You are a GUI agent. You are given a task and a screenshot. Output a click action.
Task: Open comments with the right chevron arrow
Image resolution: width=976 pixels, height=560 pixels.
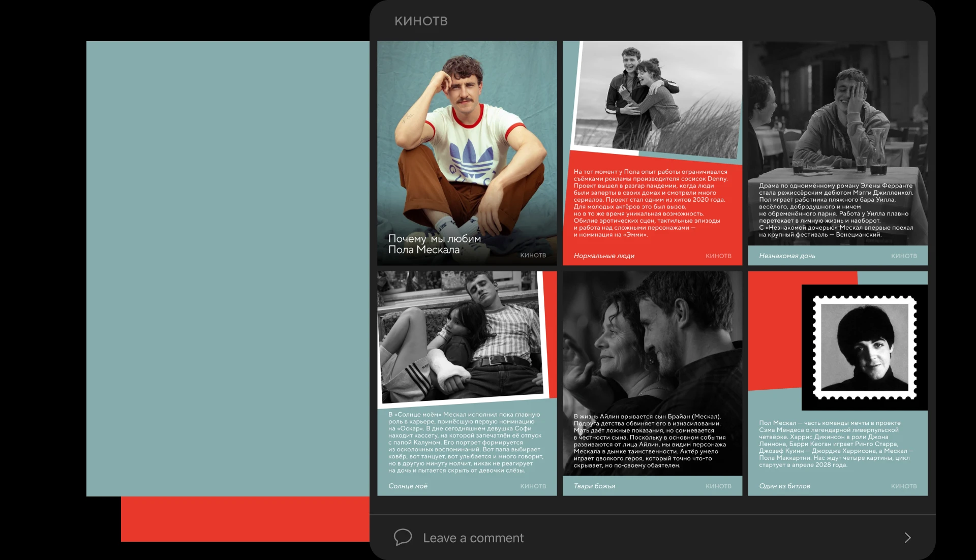point(907,538)
